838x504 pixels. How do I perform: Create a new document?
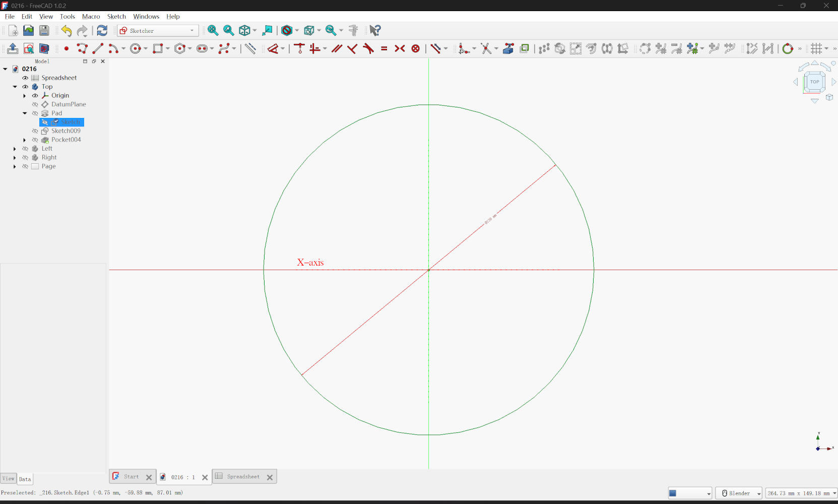pos(13,31)
